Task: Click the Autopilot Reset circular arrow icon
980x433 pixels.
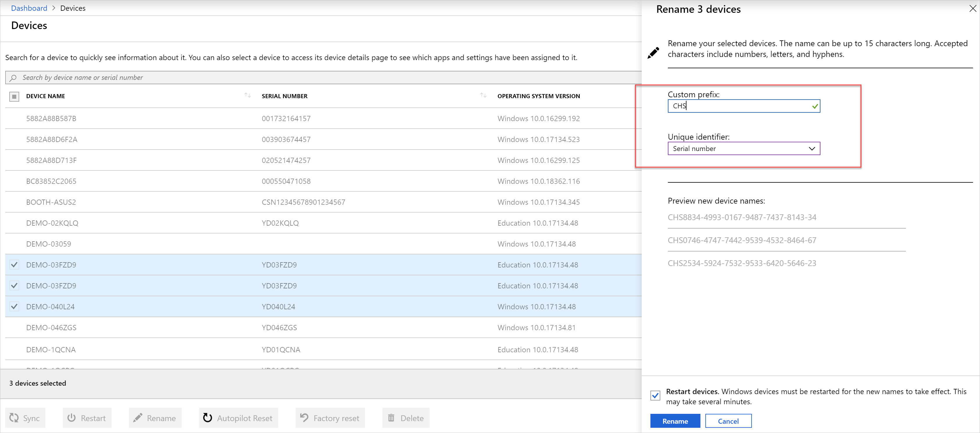Action: tap(207, 418)
